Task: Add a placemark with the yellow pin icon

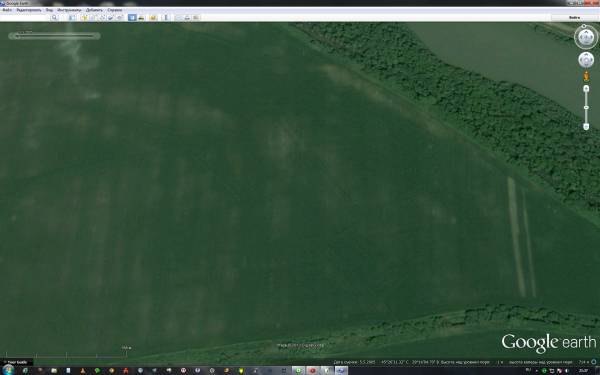Action: tap(85, 17)
